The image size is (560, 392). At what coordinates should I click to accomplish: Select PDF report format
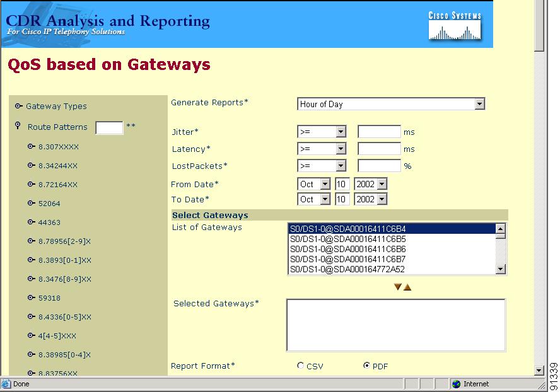pos(366,366)
